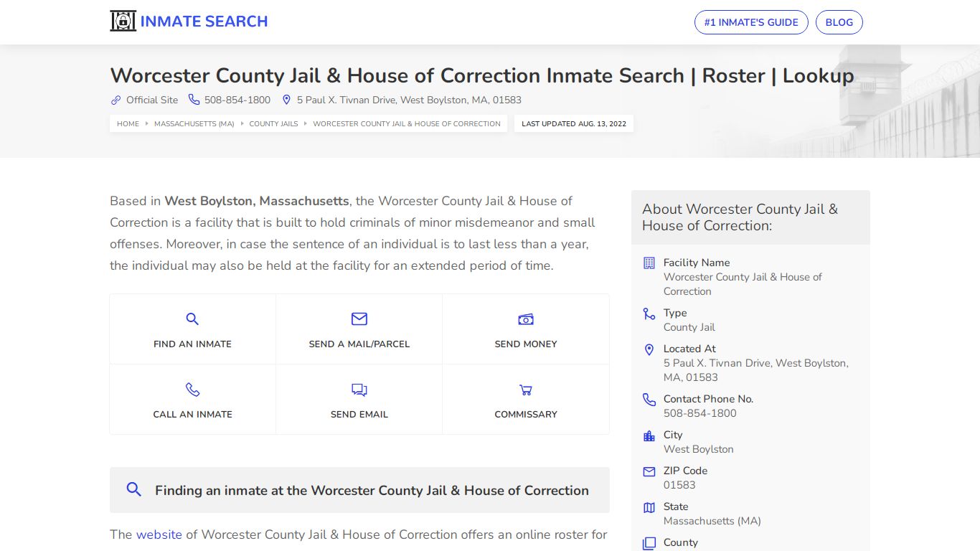
Task: Click the bold West Boylston, Massachusetts text
Action: (x=257, y=201)
